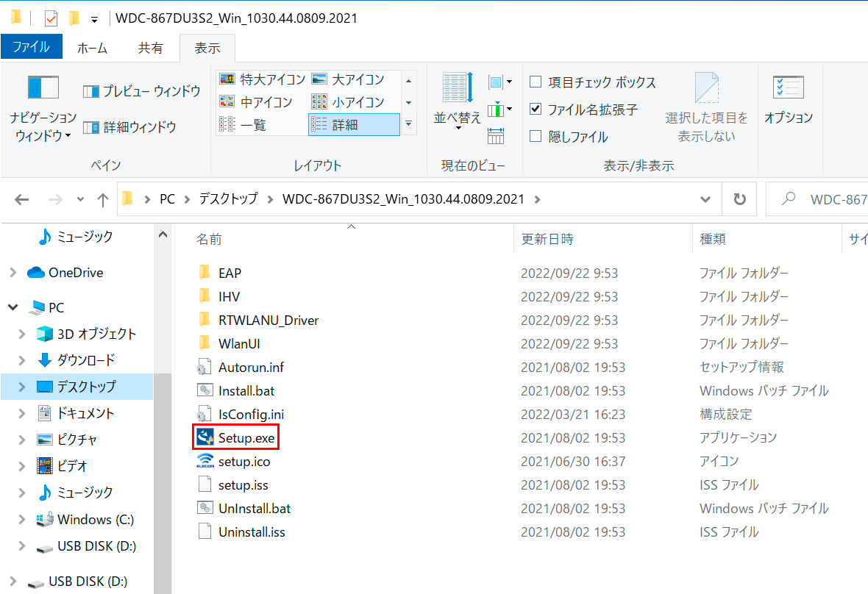
Task: Open recent locations dropdown arrow
Action: point(81,199)
